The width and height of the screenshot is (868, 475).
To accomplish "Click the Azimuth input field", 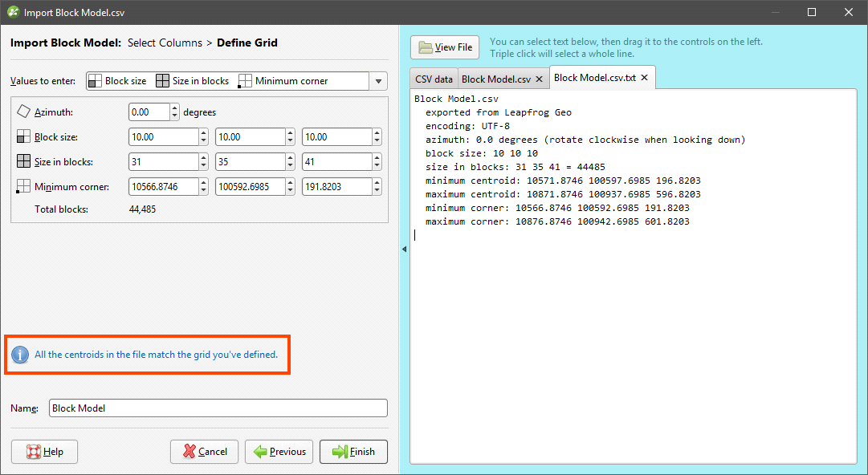I will point(149,112).
